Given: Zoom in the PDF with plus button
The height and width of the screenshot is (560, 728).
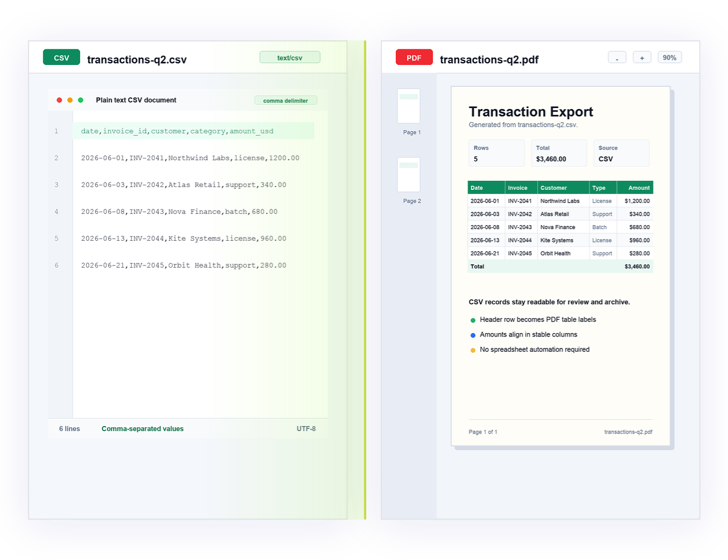Looking at the screenshot, I should click(642, 58).
